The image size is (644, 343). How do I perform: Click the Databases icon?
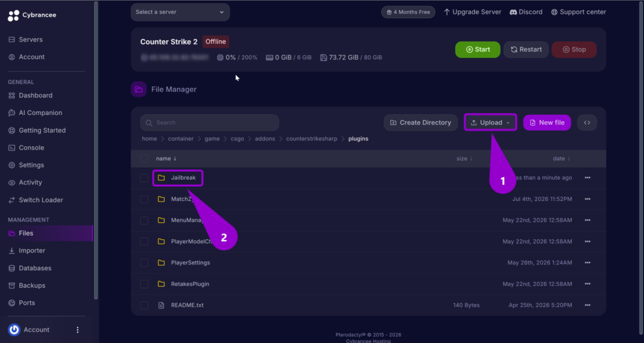[11, 268]
